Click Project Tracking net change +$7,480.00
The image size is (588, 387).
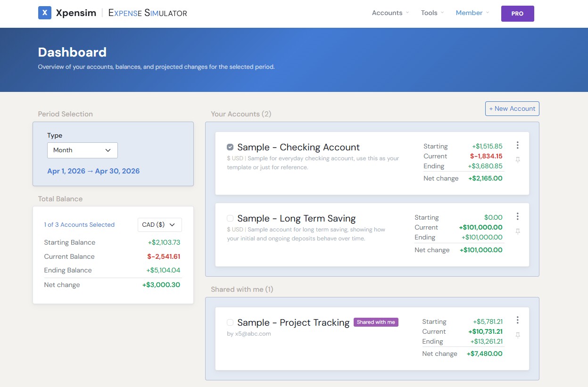pos(484,354)
